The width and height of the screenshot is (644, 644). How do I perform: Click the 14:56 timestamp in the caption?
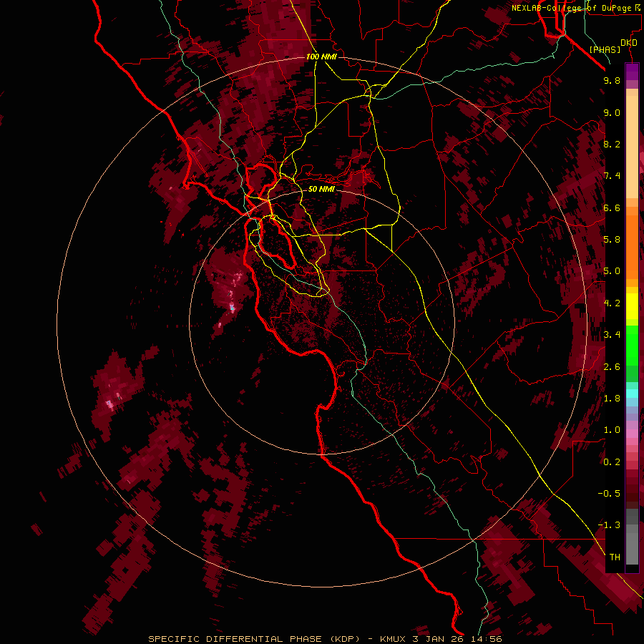pyautogui.click(x=487, y=639)
